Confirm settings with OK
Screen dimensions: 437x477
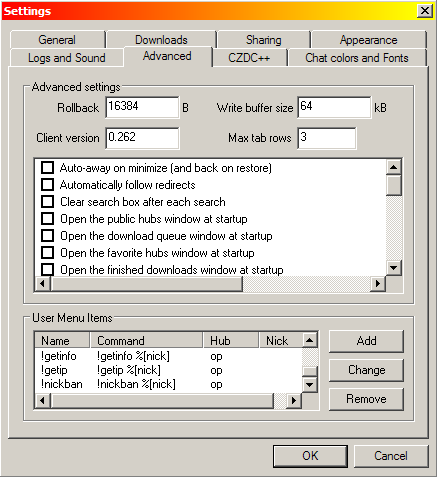point(310,456)
